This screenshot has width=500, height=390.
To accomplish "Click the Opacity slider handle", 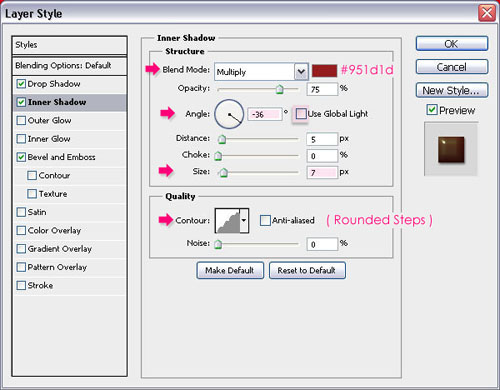I will click(280, 89).
